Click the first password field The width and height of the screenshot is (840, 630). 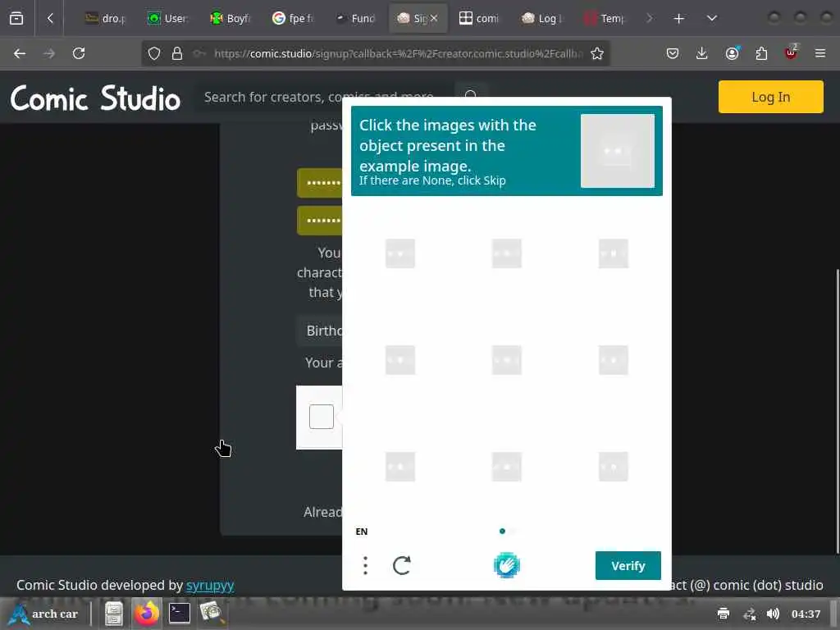coord(320,183)
